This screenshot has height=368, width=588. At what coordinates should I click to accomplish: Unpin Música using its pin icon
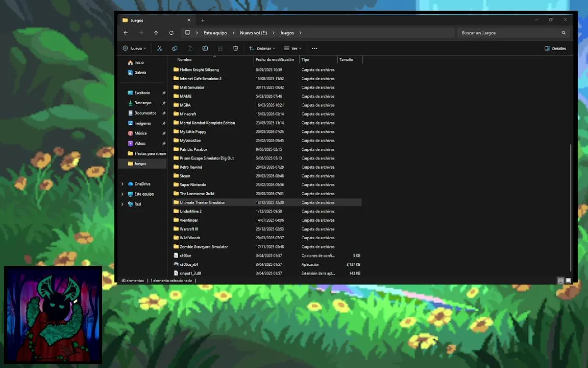coord(163,133)
